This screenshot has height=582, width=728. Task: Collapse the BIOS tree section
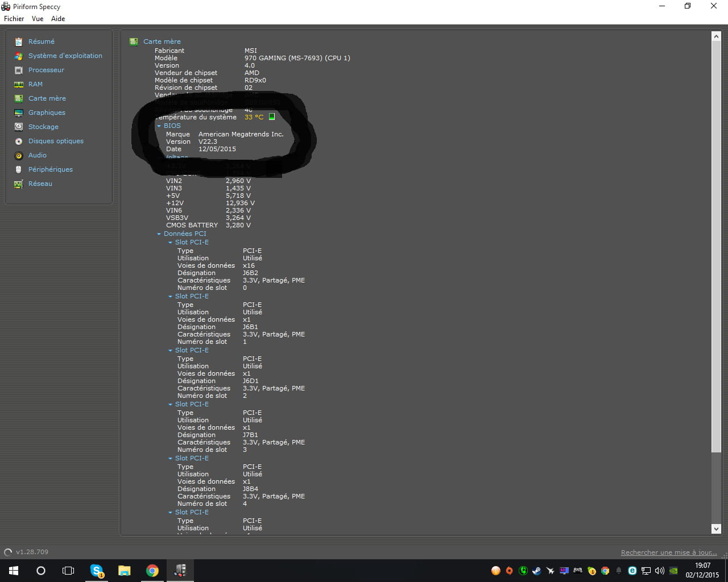[x=159, y=126]
